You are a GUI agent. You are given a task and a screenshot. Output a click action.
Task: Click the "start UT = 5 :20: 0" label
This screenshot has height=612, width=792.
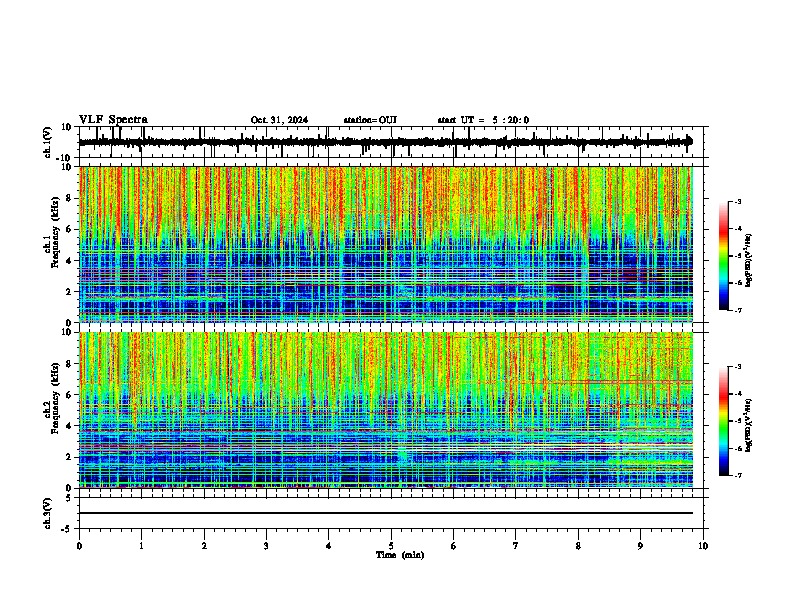click(x=483, y=120)
